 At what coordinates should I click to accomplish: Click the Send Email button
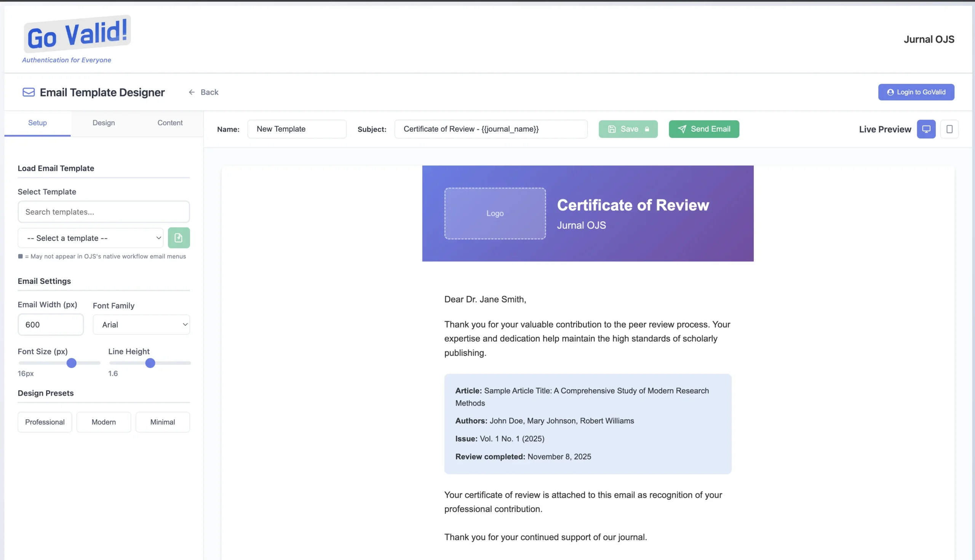(x=703, y=129)
